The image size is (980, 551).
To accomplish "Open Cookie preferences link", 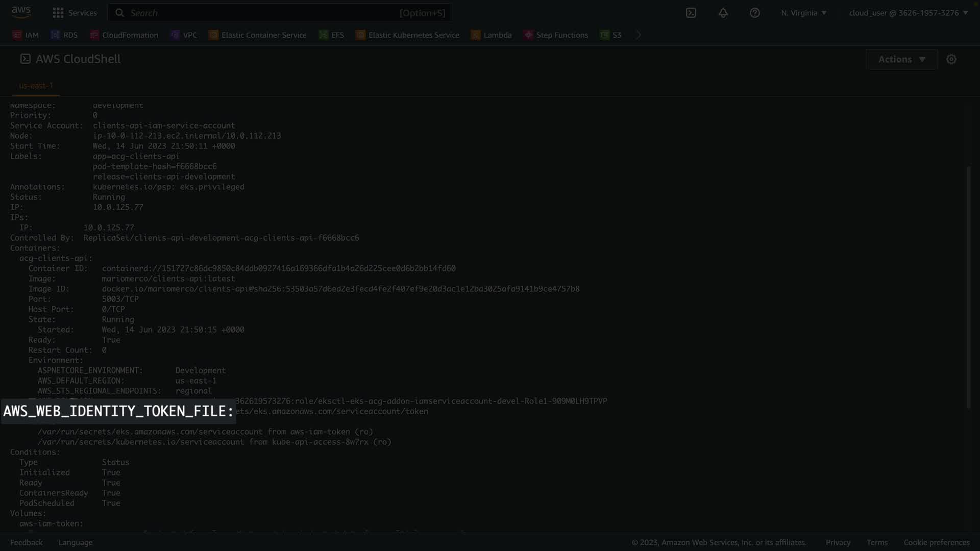I will tap(936, 542).
